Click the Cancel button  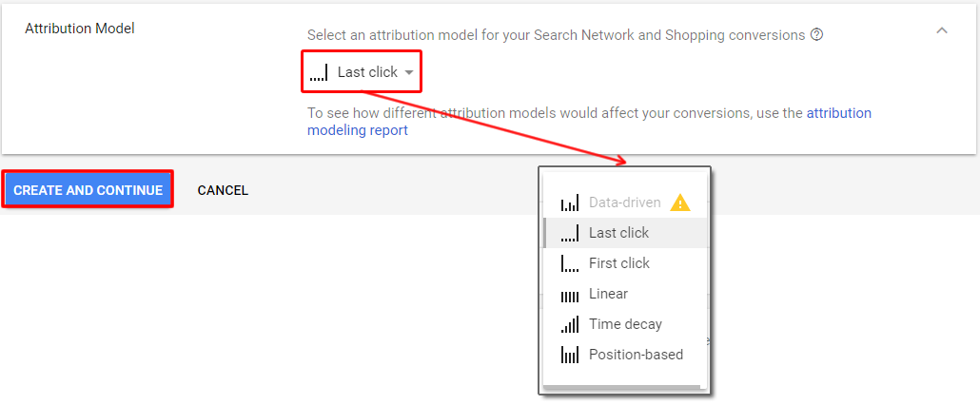[224, 190]
